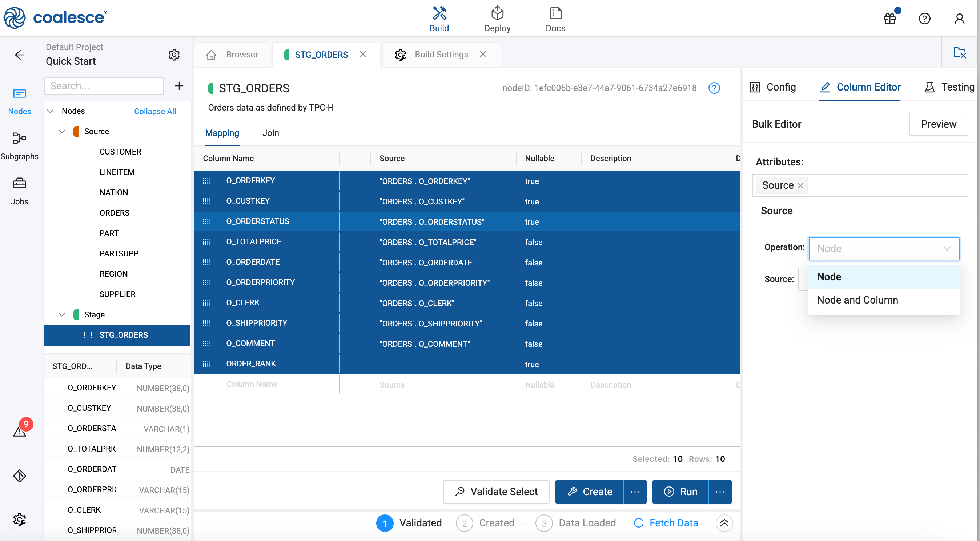980x541 pixels.
Task: Click the new Column Name placeholder cell
Action: 252,384
